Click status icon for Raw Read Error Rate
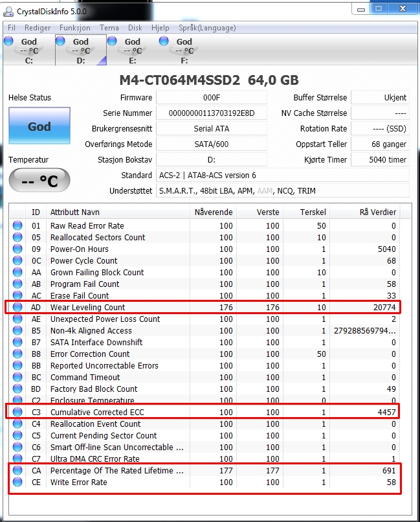The image size is (420, 522). click(x=17, y=225)
